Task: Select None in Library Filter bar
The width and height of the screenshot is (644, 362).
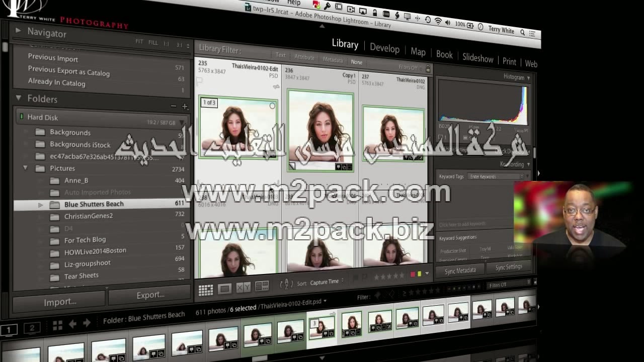Action: coord(356,62)
